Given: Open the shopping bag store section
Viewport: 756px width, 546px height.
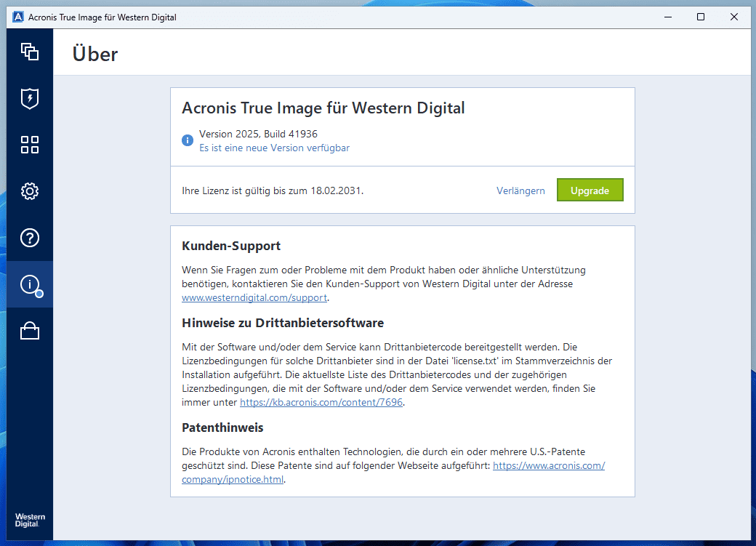Looking at the screenshot, I should tap(29, 331).
